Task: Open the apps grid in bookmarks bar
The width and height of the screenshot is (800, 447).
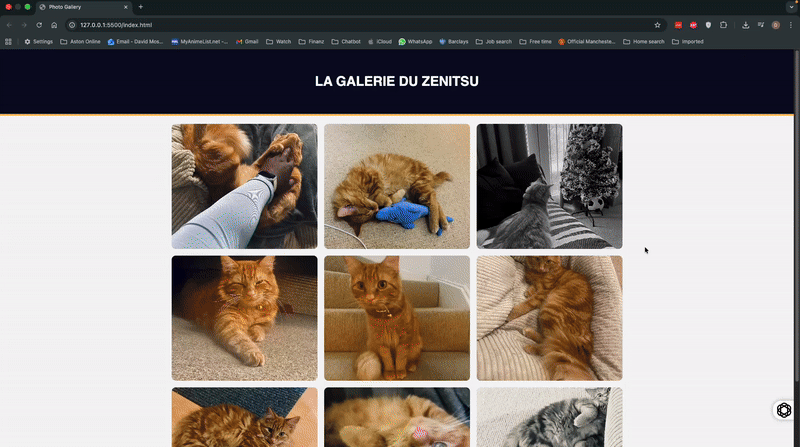Action: click(x=8, y=42)
